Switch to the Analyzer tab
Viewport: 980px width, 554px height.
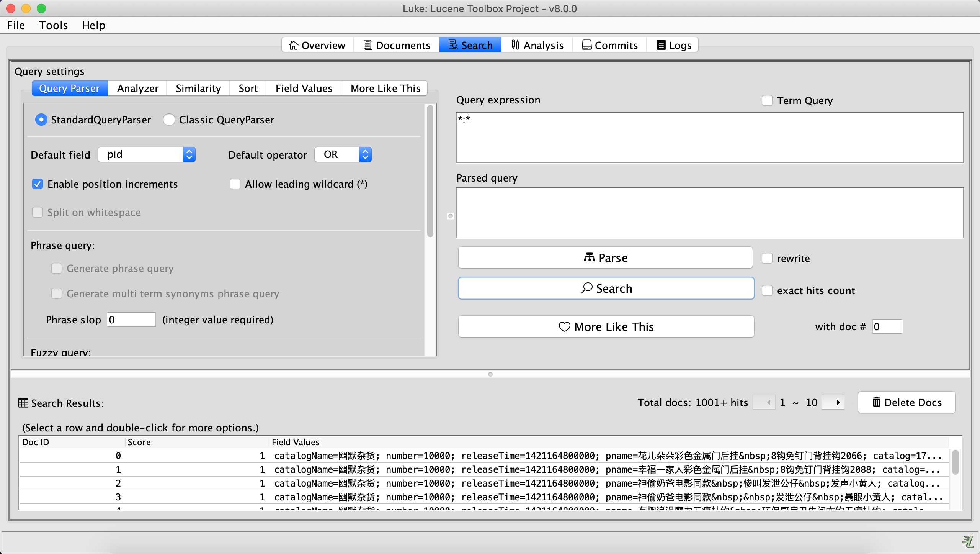(138, 88)
